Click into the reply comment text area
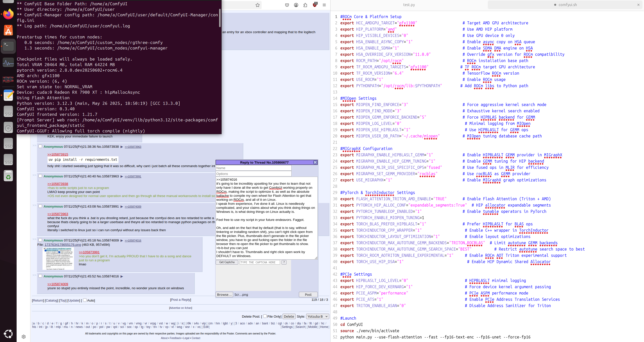644x342 pixels. [x=267, y=218]
